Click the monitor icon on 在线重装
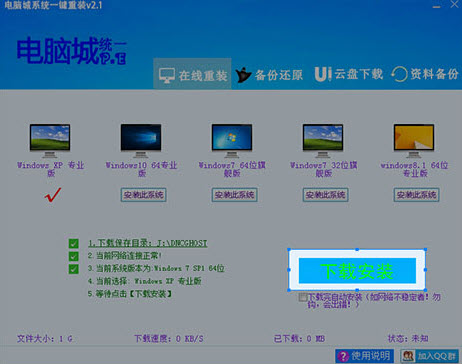 pos(167,76)
